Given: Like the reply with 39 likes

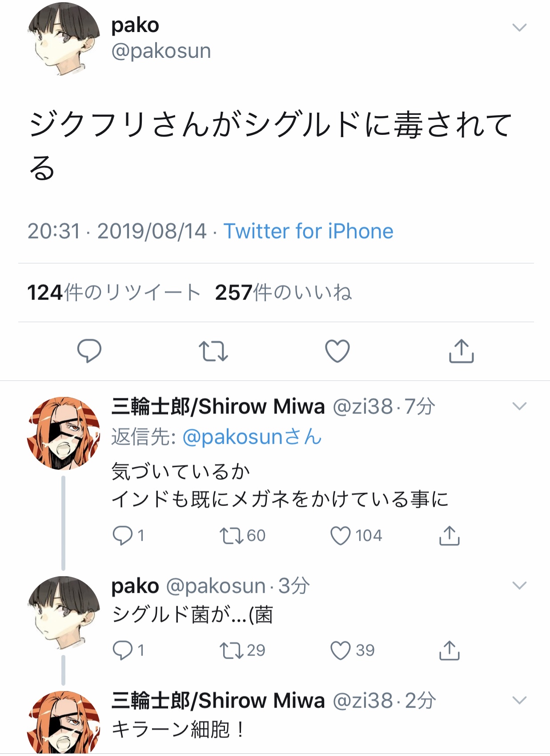Looking at the screenshot, I should click(341, 651).
